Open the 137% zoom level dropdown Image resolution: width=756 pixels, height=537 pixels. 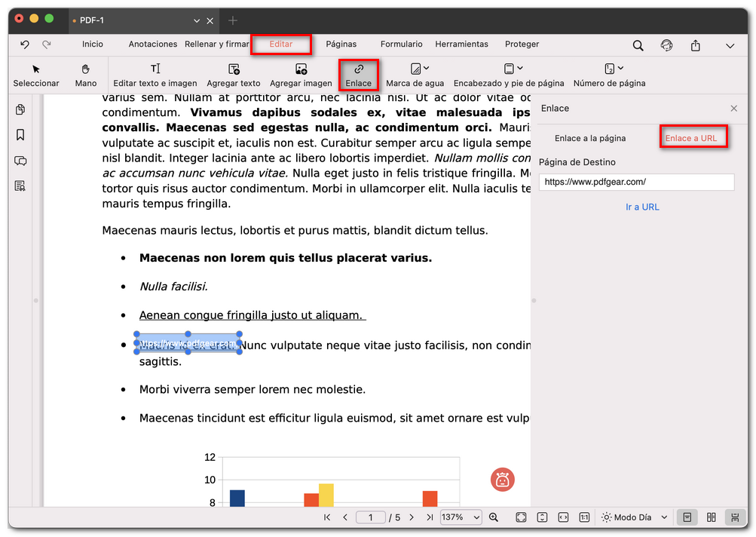tap(461, 517)
